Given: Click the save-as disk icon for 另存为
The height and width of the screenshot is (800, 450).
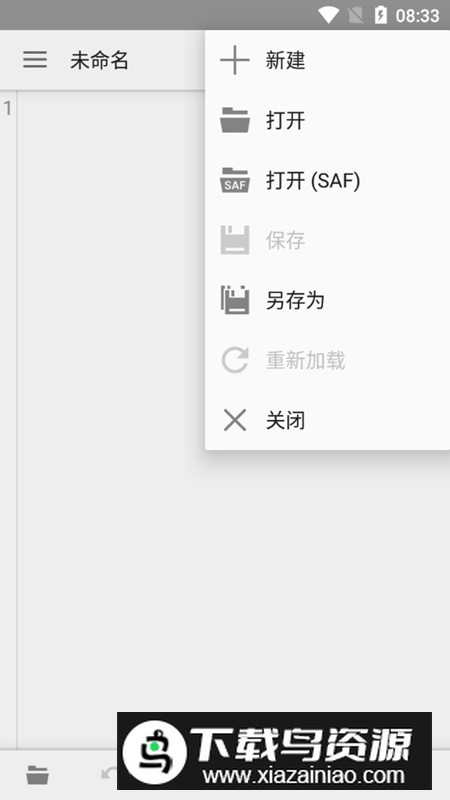Looking at the screenshot, I should pyautogui.click(x=235, y=300).
